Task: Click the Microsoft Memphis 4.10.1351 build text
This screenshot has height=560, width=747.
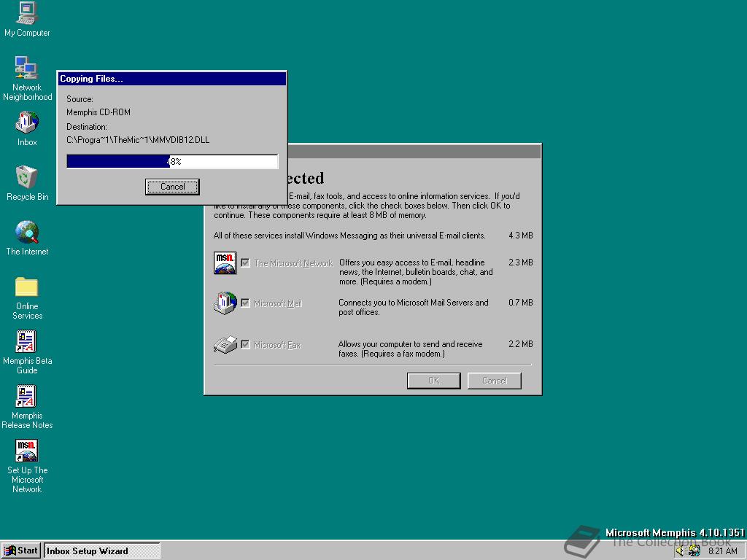Action: [675, 532]
